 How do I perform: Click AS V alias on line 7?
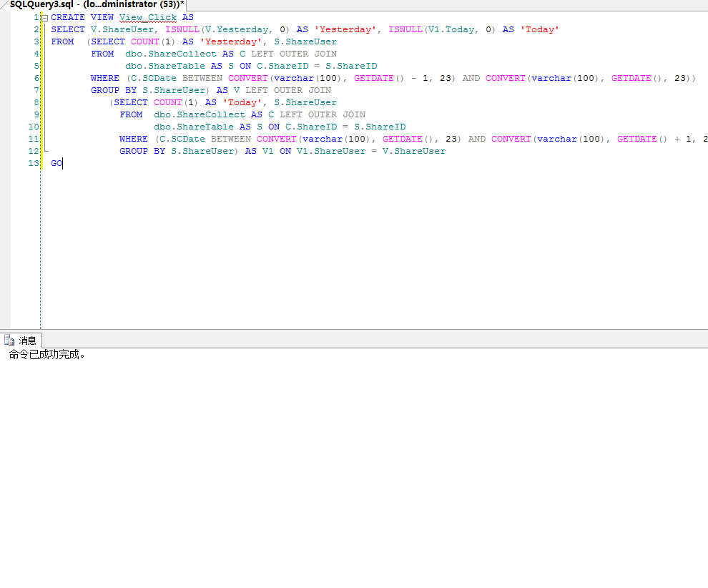pos(228,91)
